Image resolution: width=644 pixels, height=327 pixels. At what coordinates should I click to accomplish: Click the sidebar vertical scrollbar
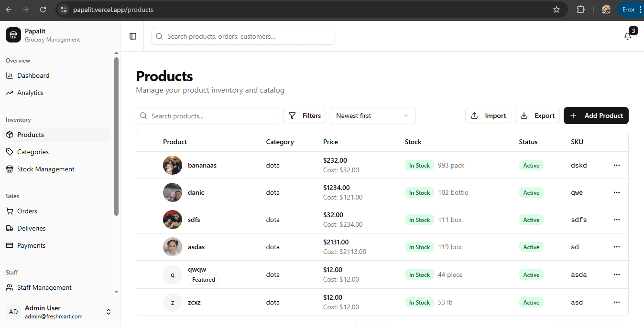(116, 136)
